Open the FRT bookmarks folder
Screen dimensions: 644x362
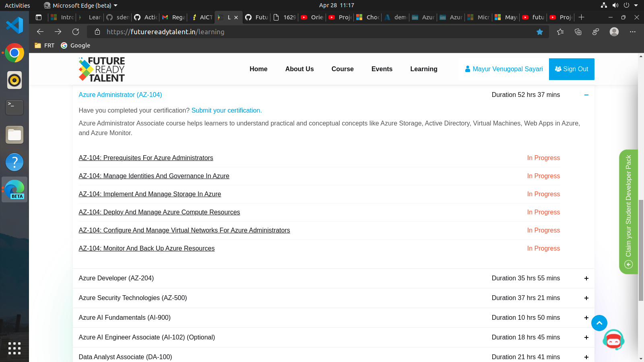[44, 45]
